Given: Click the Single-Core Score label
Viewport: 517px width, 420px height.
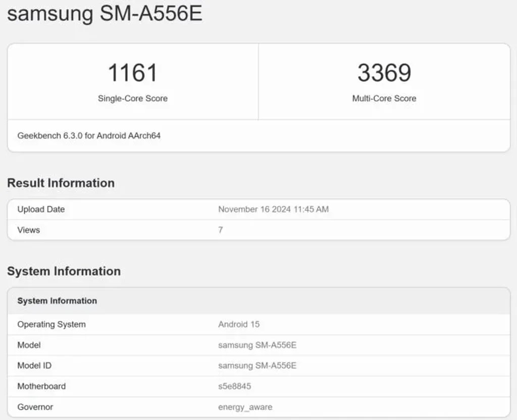Looking at the screenshot, I should click(x=132, y=98).
